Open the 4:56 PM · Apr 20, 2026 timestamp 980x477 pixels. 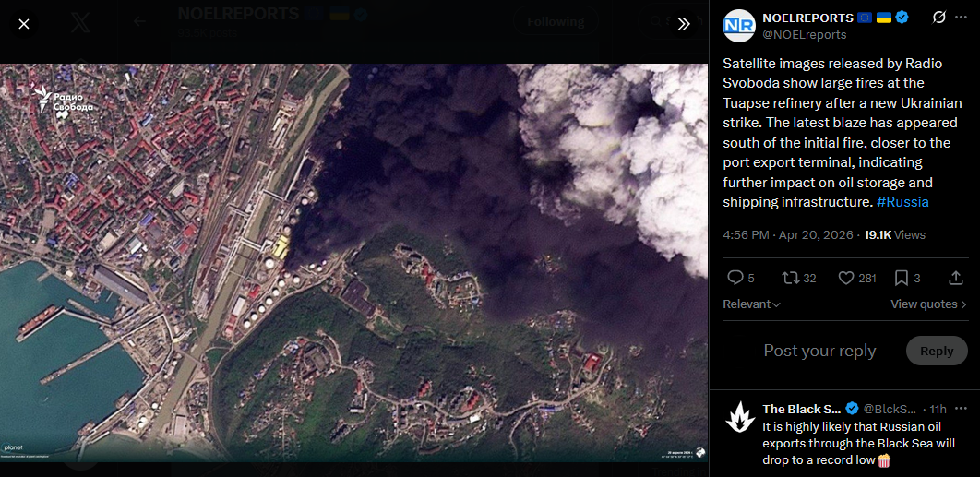pyautogui.click(x=787, y=235)
